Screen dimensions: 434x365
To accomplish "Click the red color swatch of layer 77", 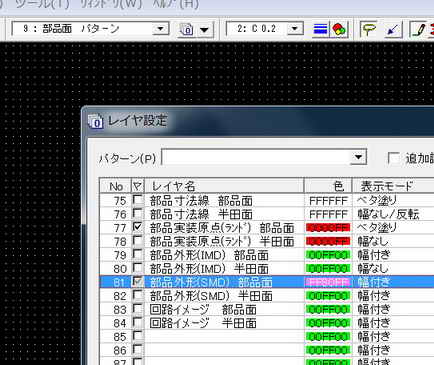I will point(328,228).
